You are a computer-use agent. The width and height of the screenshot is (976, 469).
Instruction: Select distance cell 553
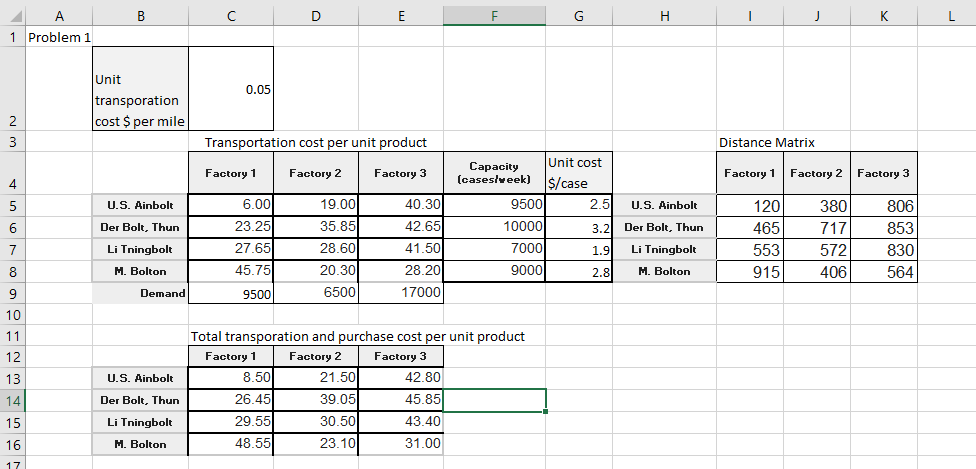tap(749, 249)
